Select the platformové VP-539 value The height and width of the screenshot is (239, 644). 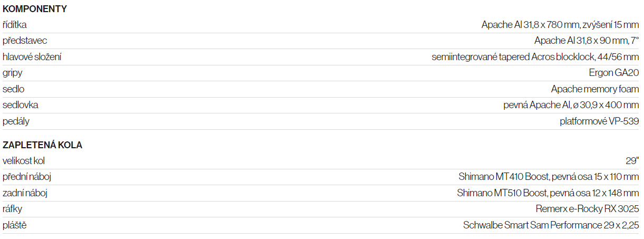[x=599, y=121]
